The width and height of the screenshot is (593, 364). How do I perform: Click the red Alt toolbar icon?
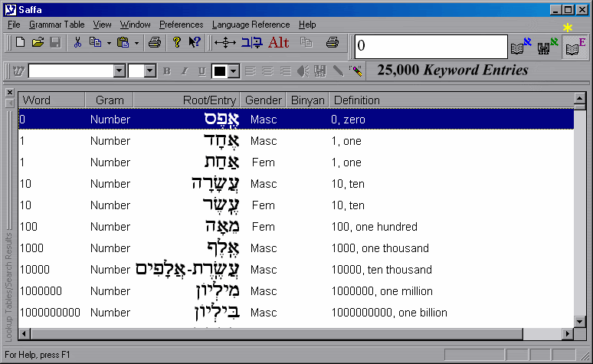pyautogui.click(x=279, y=42)
